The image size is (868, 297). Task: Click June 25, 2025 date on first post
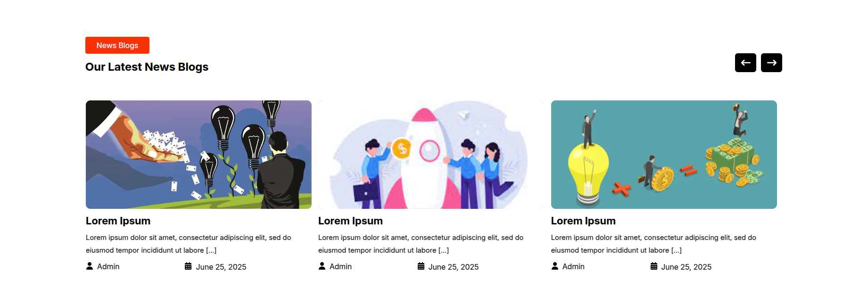point(221,267)
